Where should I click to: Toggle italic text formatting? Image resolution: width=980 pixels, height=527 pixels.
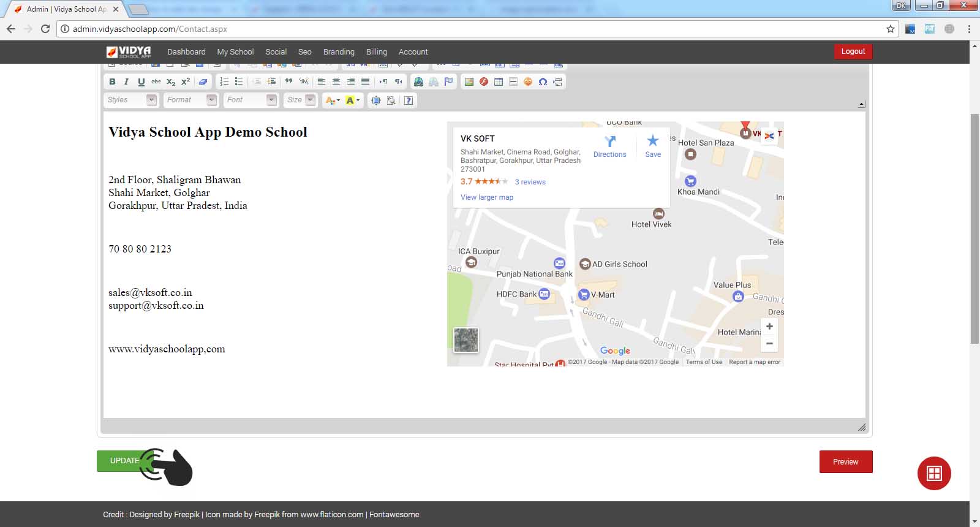pyautogui.click(x=127, y=82)
